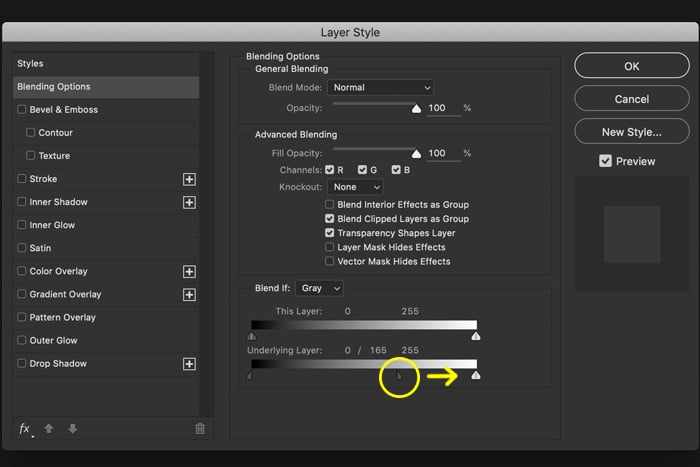Screen dimensions: 700x467
Task: Enable the Inner Glow checkbox
Action: pyautogui.click(x=21, y=225)
